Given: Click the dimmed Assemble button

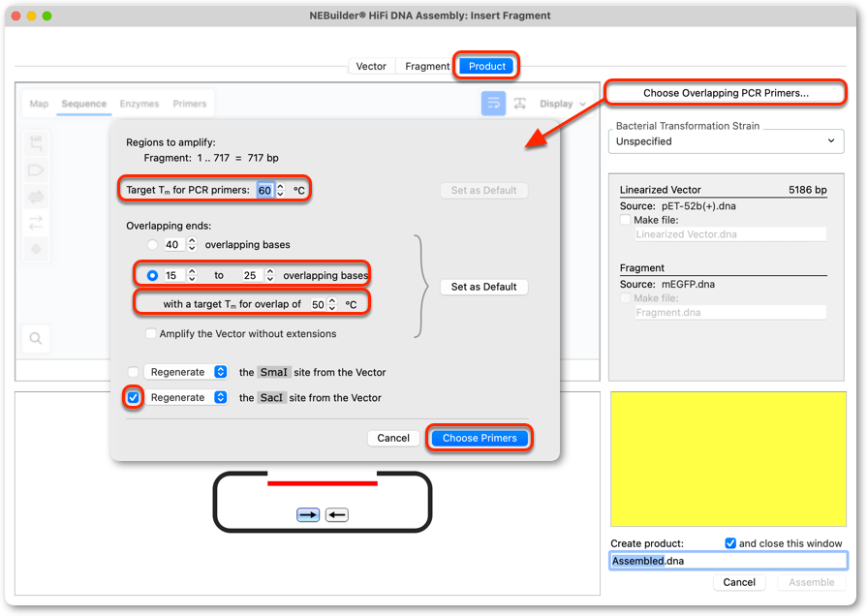Looking at the screenshot, I should pos(811,582).
